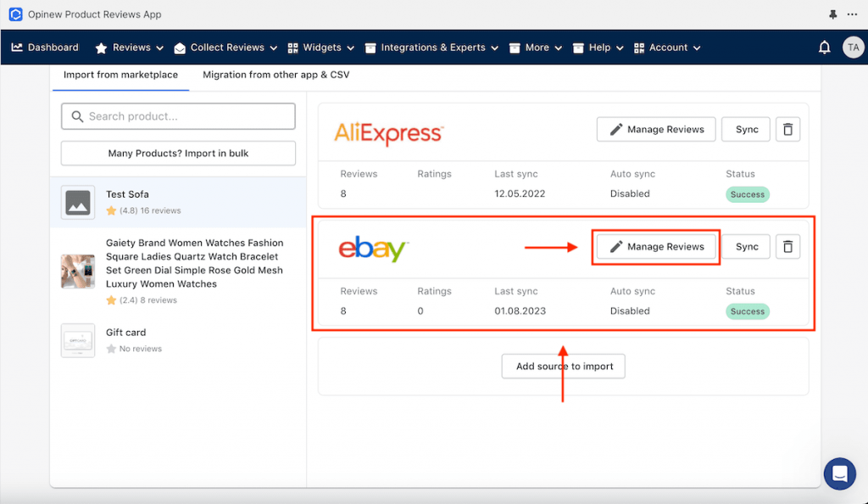This screenshot has height=504, width=868.
Task: Click the Gift card thumbnail
Action: coord(78,340)
